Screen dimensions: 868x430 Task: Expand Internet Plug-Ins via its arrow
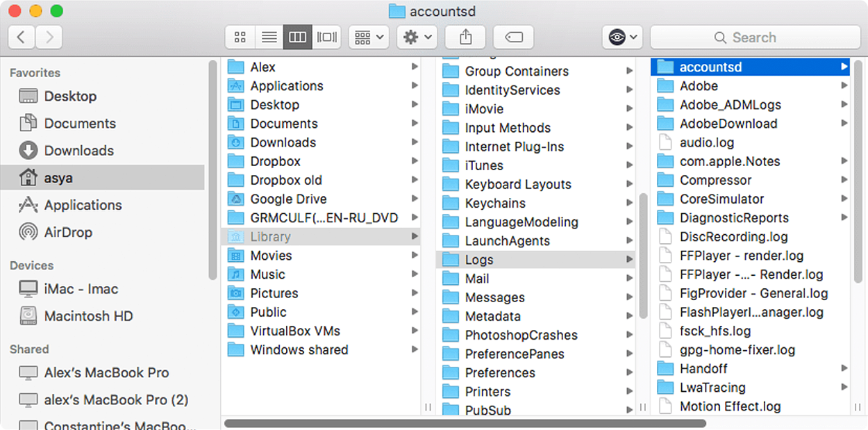[x=628, y=147]
